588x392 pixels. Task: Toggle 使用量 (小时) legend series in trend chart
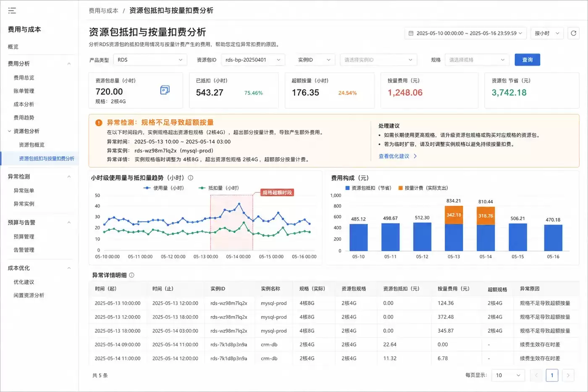tap(164, 188)
